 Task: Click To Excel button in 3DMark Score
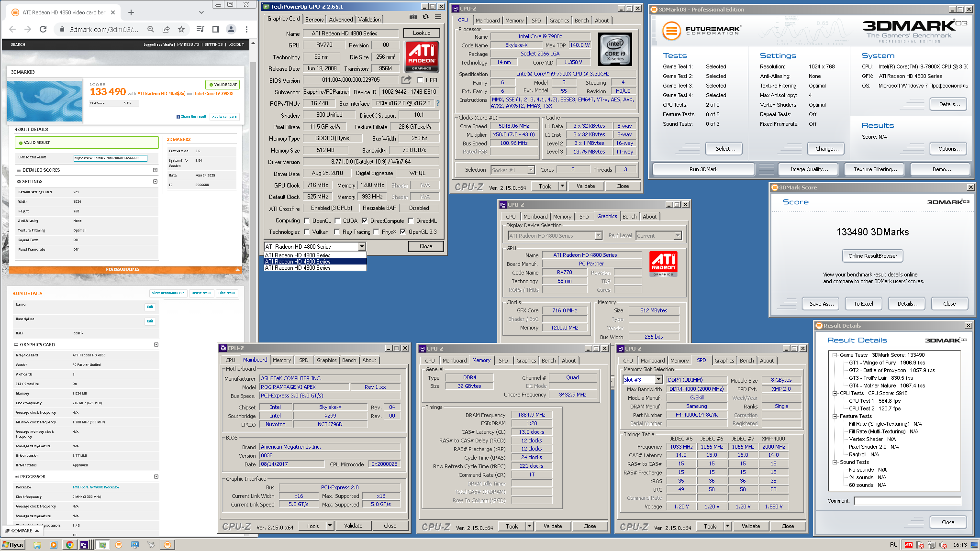coord(863,304)
